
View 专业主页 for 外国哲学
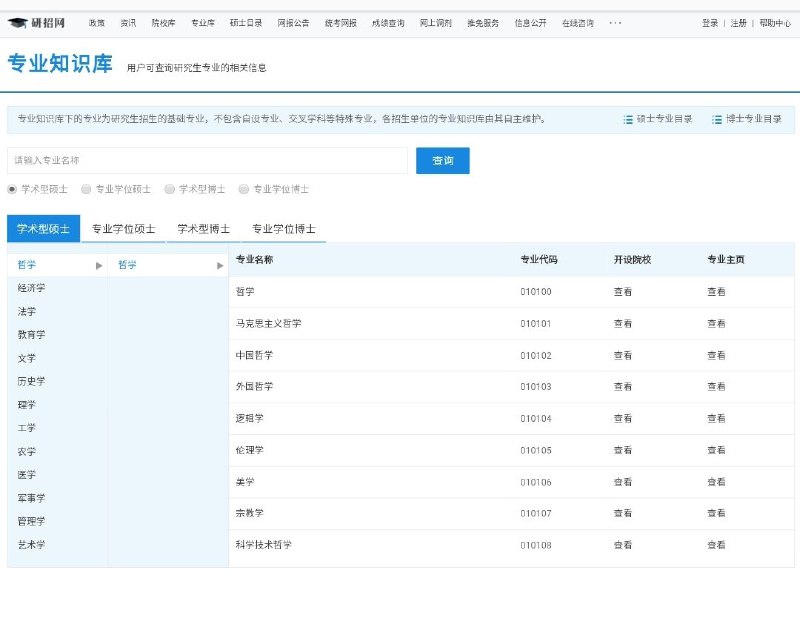[716, 387]
